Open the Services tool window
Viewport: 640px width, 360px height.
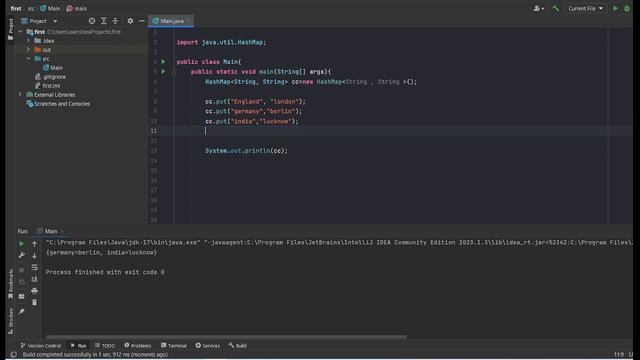207,346
